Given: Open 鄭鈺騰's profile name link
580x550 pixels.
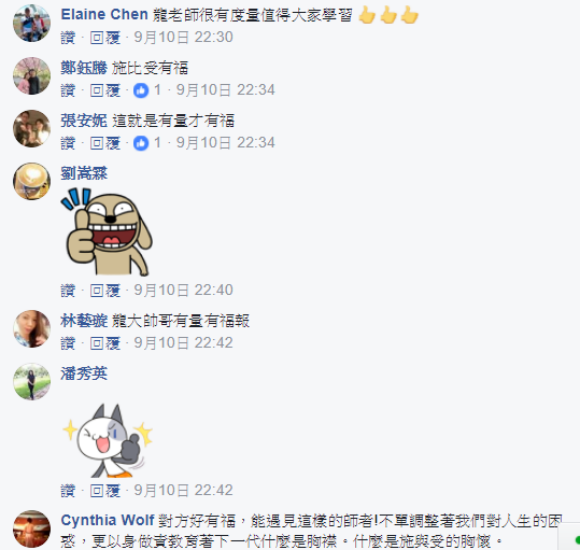Looking at the screenshot, I should coord(84,68).
